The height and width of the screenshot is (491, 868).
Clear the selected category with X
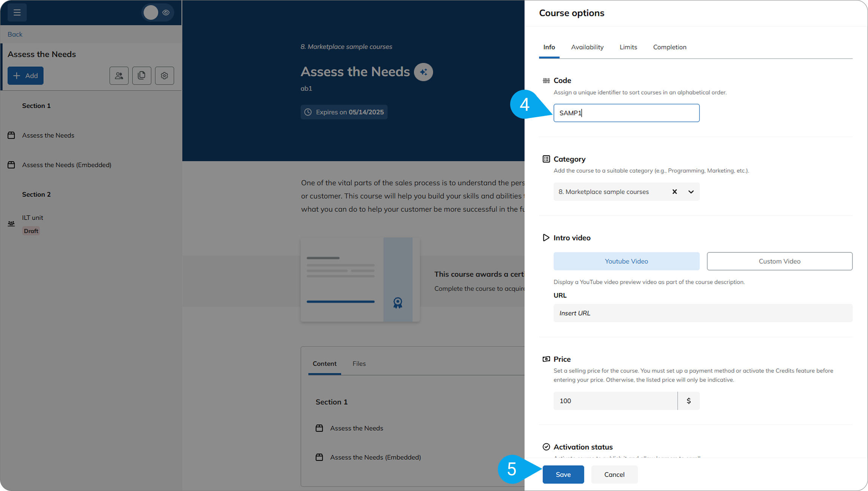point(675,192)
